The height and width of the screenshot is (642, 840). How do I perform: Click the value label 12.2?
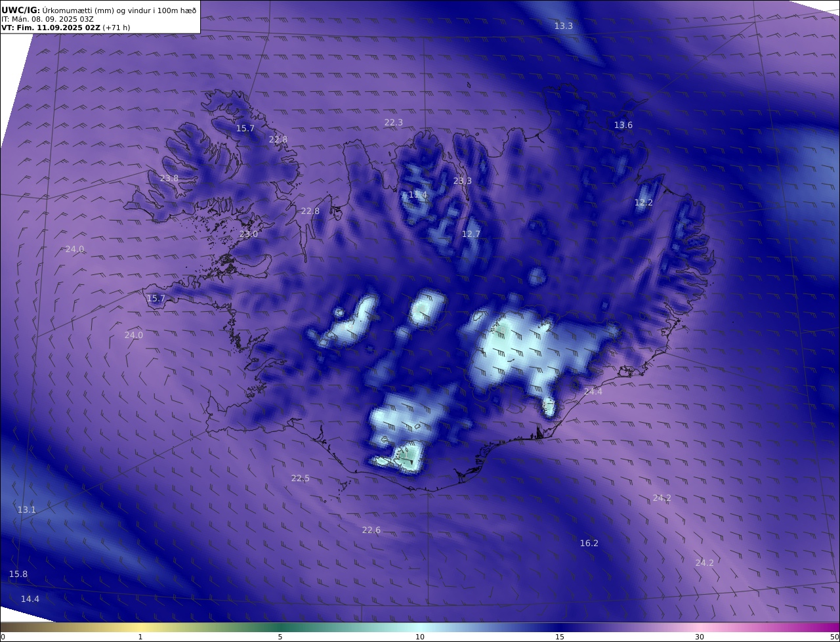click(x=644, y=202)
